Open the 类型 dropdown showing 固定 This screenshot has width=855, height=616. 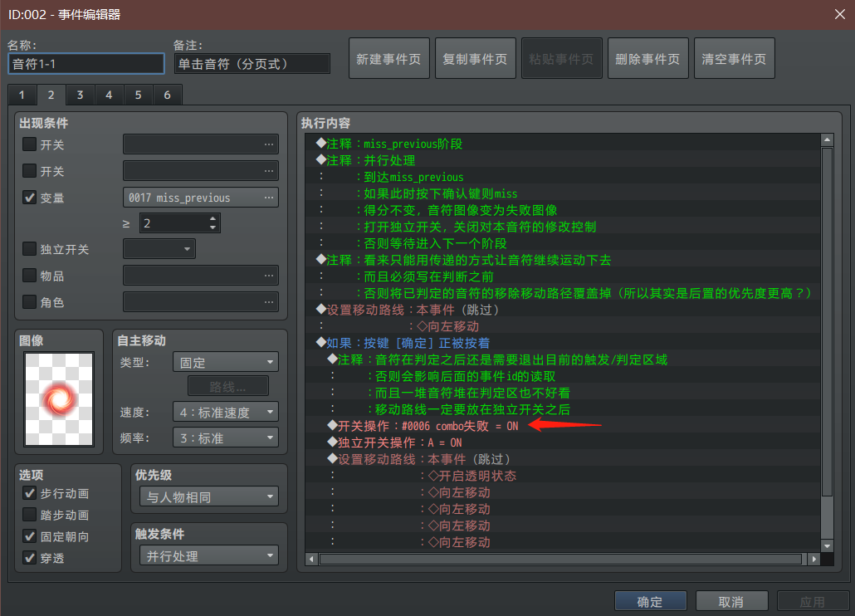coord(226,362)
